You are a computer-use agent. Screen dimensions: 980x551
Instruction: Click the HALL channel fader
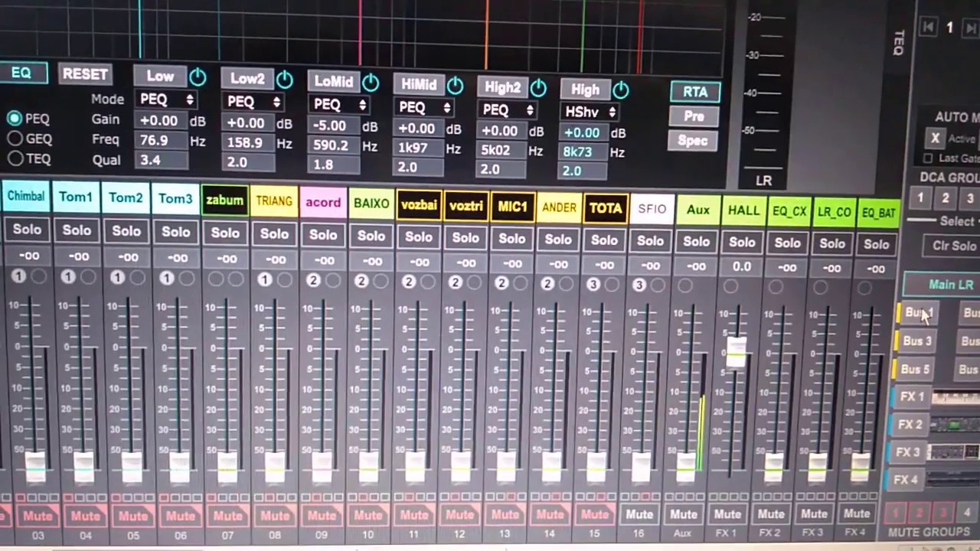coord(736,352)
